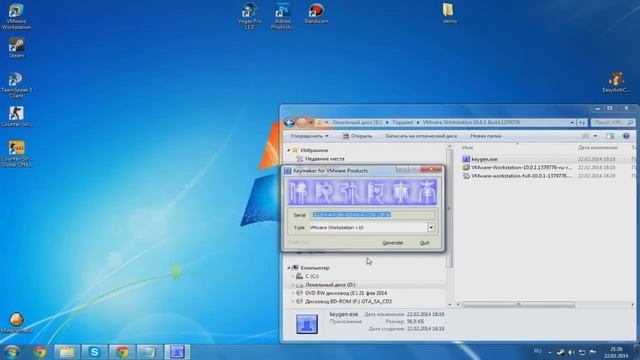Go forward in the Explorer window
The image size is (640, 360).
302,122
